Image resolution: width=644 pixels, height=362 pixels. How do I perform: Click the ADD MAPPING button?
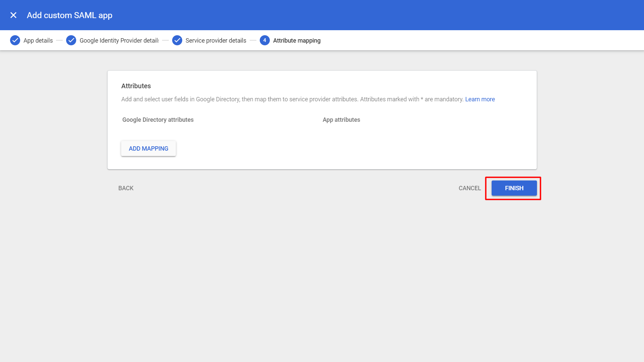coord(148,148)
